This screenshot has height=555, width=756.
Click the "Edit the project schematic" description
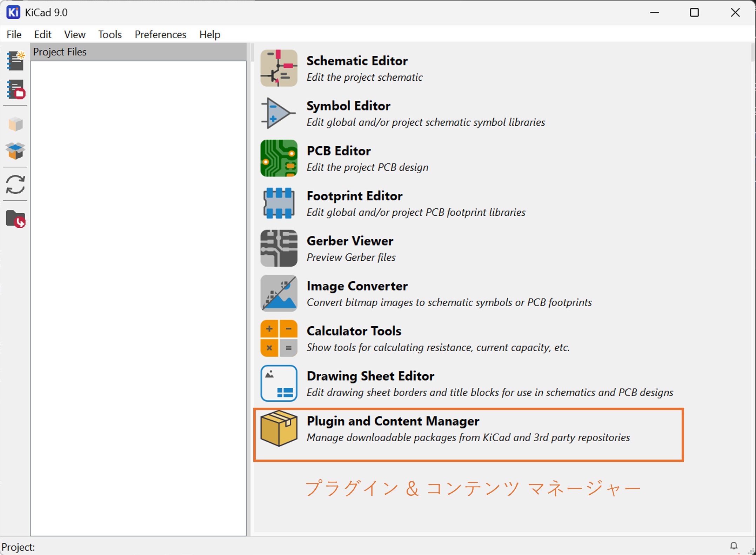point(364,77)
